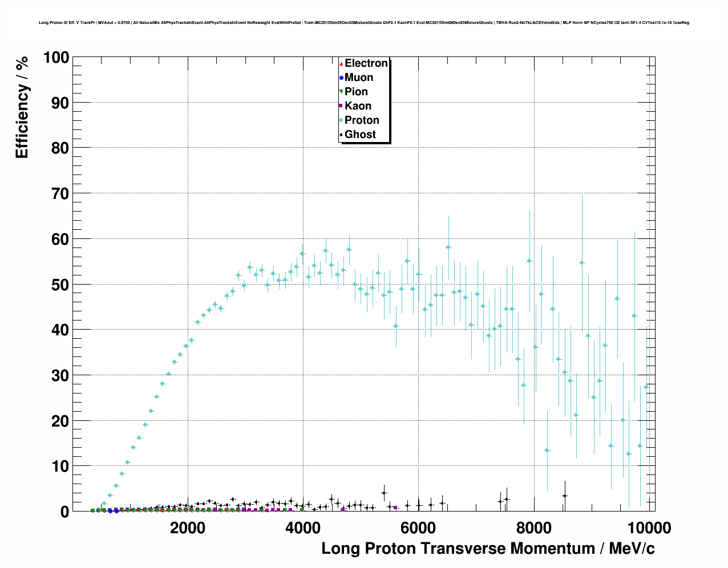Click the small plot title text at top

click(x=364, y=23)
